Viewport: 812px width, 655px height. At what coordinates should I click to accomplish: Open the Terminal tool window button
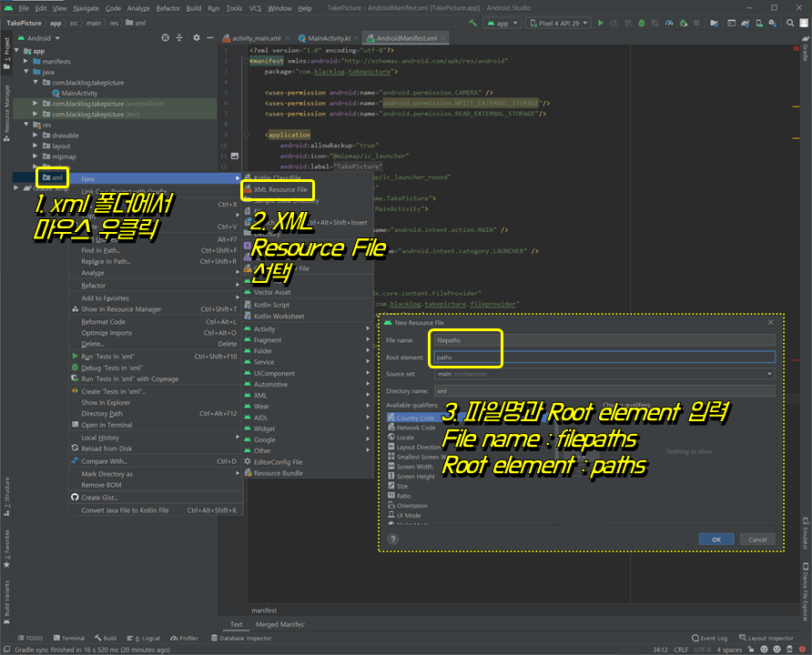tap(69, 638)
